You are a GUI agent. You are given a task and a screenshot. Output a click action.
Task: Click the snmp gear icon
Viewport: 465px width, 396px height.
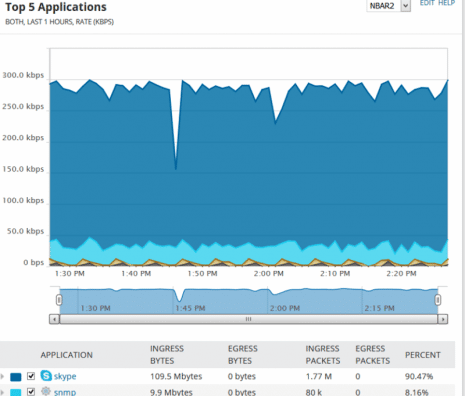(46, 391)
